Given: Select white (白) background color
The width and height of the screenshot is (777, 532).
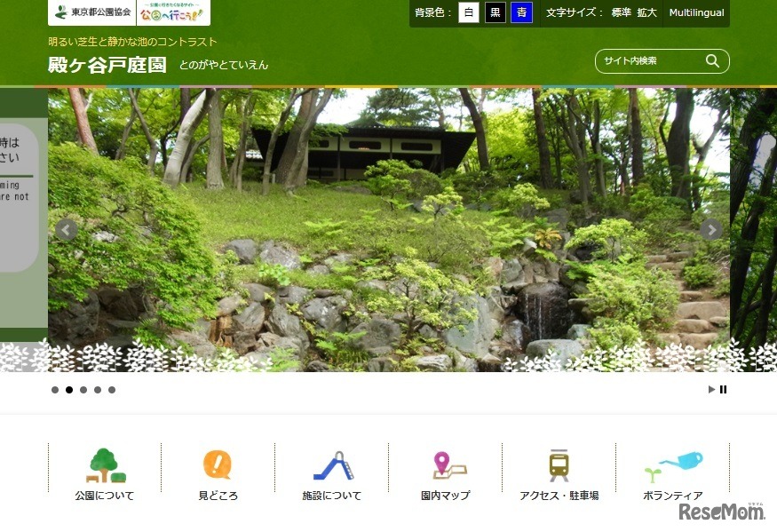Looking at the screenshot, I should click(x=469, y=12).
